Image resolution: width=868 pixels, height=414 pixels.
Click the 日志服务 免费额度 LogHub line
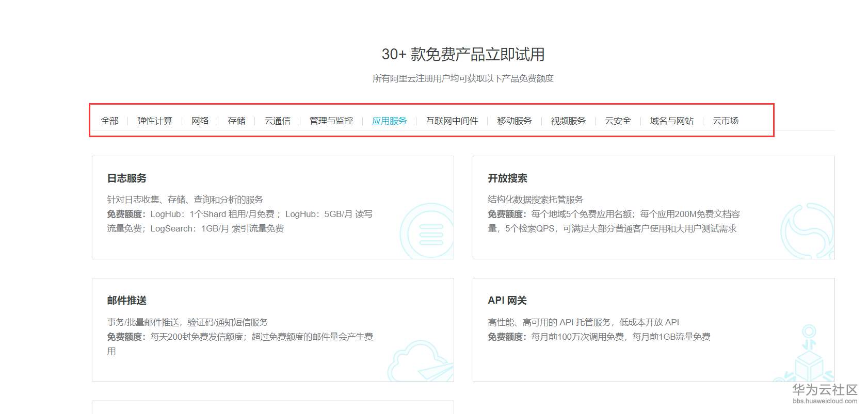point(240,221)
